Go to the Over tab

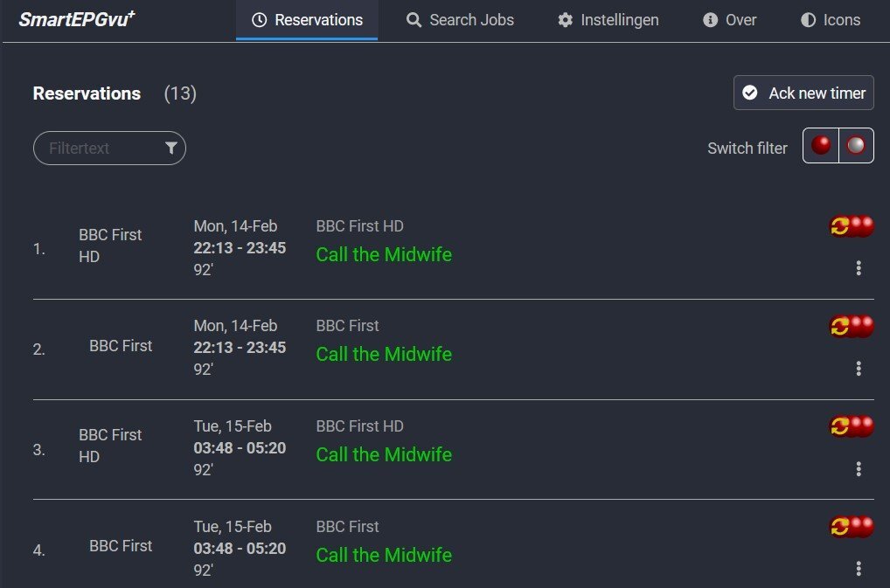coord(730,19)
